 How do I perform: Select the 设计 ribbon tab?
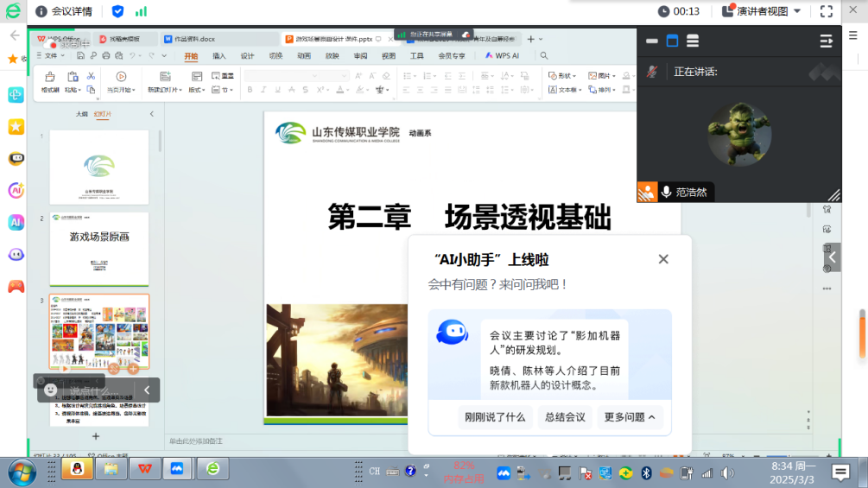click(x=248, y=56)
